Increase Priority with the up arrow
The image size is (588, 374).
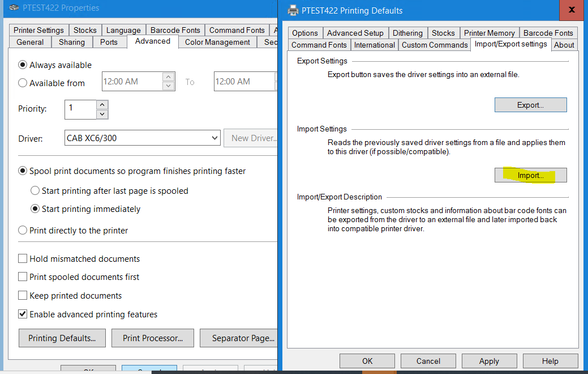(102, 104)
